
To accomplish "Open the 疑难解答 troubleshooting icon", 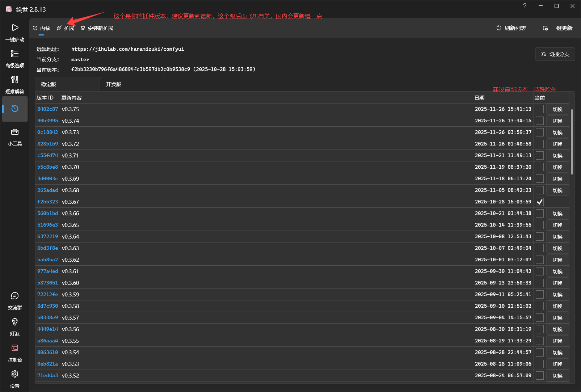I will click(15, 80).
